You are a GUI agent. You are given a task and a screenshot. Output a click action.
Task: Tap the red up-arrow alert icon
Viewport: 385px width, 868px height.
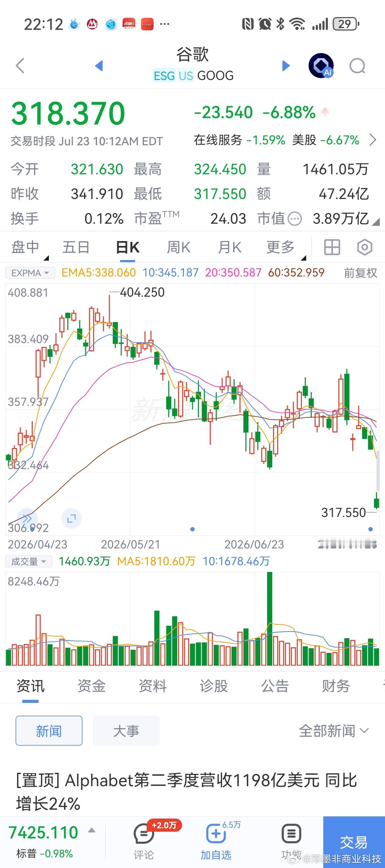pos(325,111)
